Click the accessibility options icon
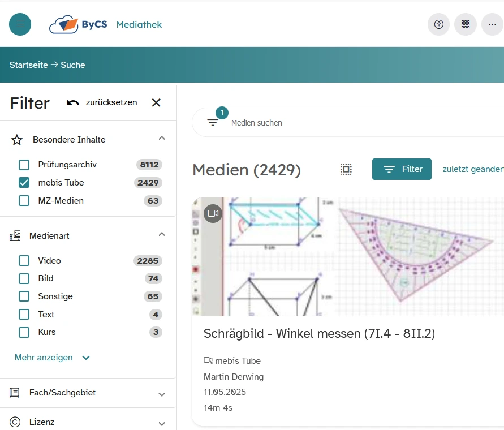504x430 pixels. coord(438,24)
